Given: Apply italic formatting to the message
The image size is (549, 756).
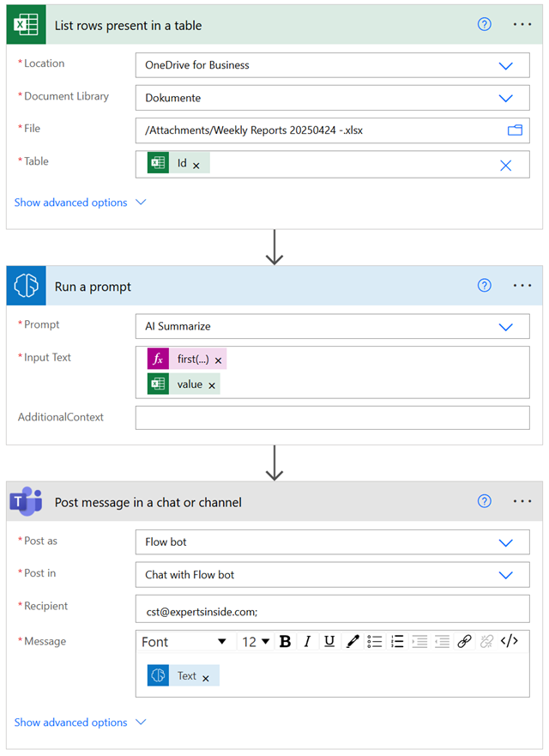Looking at the screenshot, I should 305,641.
